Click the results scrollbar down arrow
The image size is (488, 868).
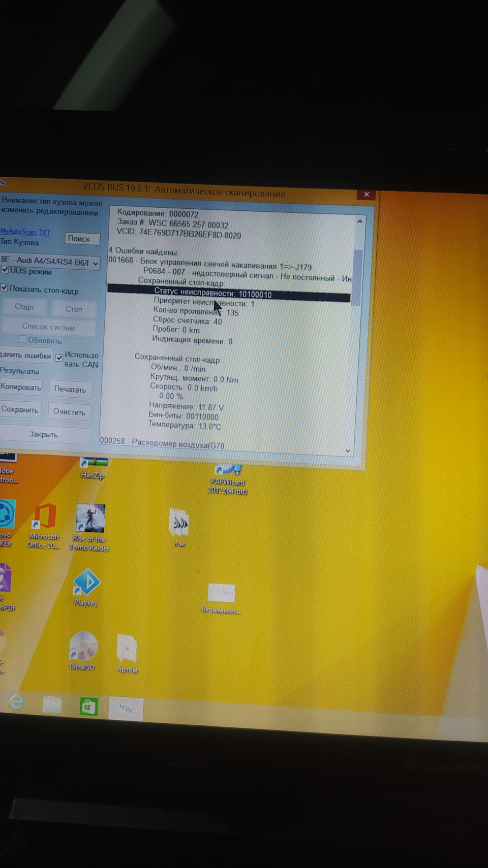pos(348,451)
